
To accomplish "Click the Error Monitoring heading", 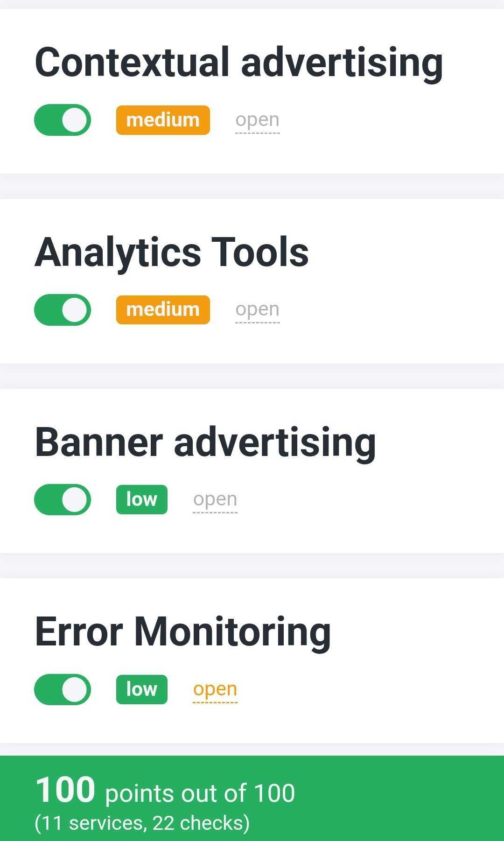I will click(183, 631).
